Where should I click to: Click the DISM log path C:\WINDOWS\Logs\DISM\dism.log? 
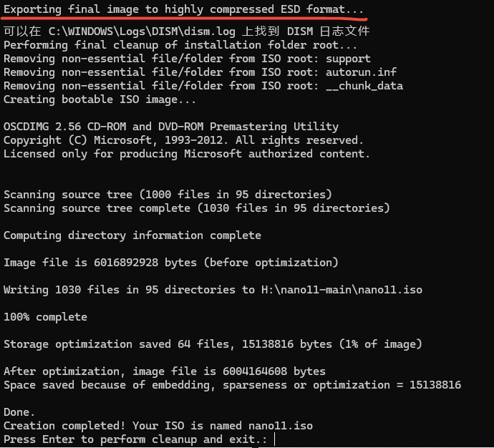coord(142,31)
